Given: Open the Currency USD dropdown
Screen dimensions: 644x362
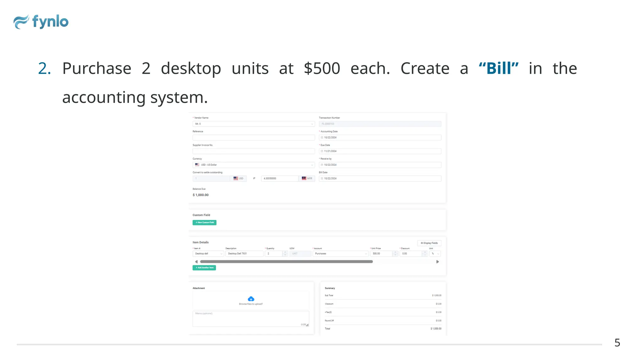Looking at the screenshot, I should coord(253,165).
